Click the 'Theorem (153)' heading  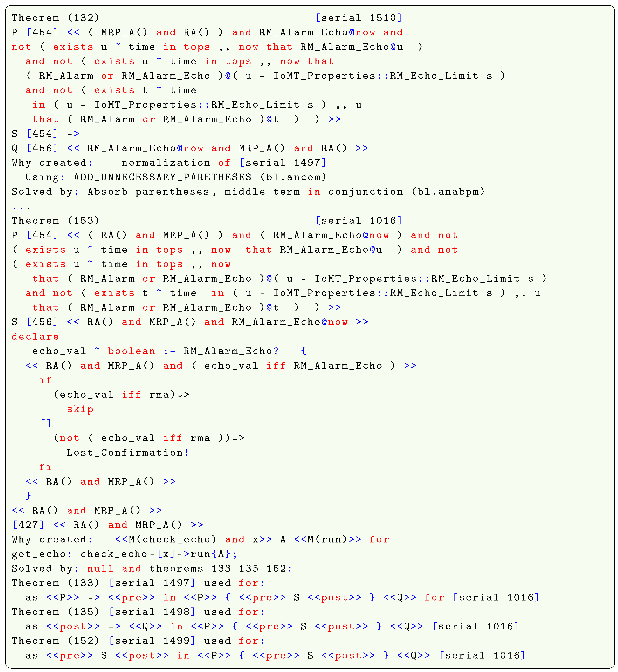pos(56,221)
